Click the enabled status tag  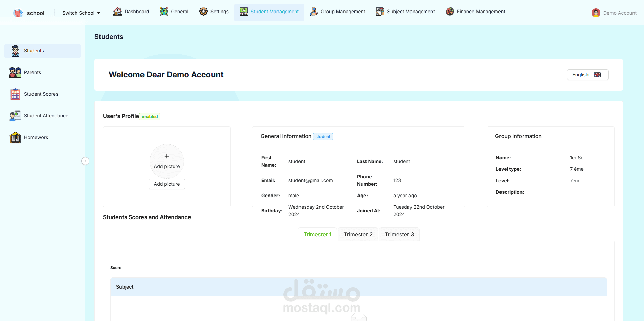[150, 117]
